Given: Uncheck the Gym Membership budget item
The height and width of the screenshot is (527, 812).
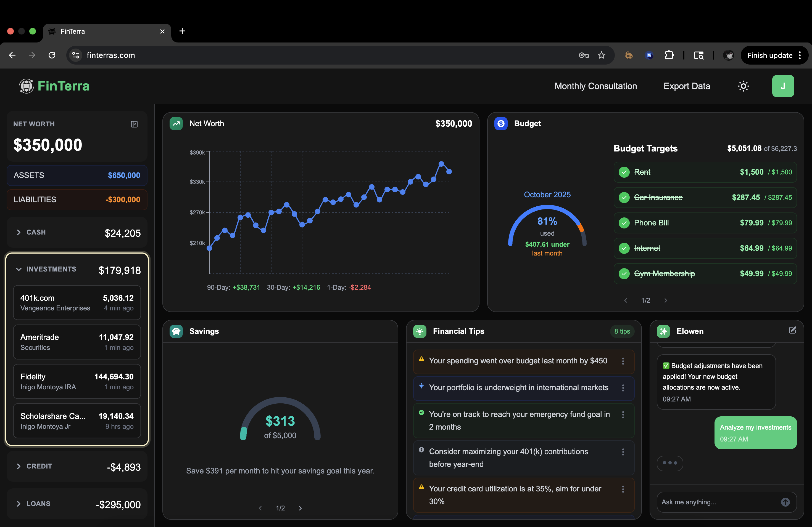Looking at the screenshot, I should click(x=624, y=274).
